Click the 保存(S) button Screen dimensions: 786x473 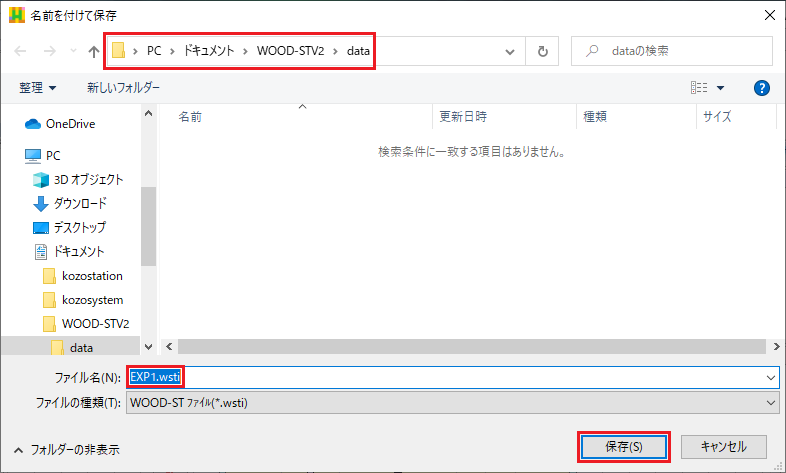click(623, 446)
